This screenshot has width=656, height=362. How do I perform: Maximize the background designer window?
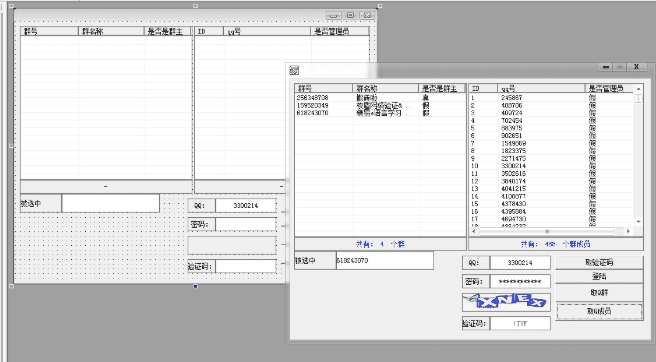pyautogui.click(x=351, y=15)
